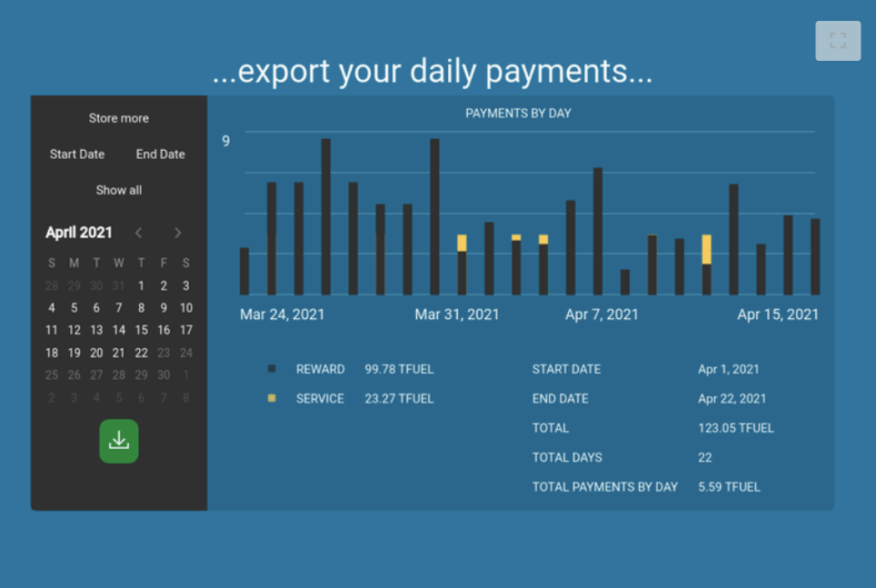Select the Store more option

click(x=118, y=118)
